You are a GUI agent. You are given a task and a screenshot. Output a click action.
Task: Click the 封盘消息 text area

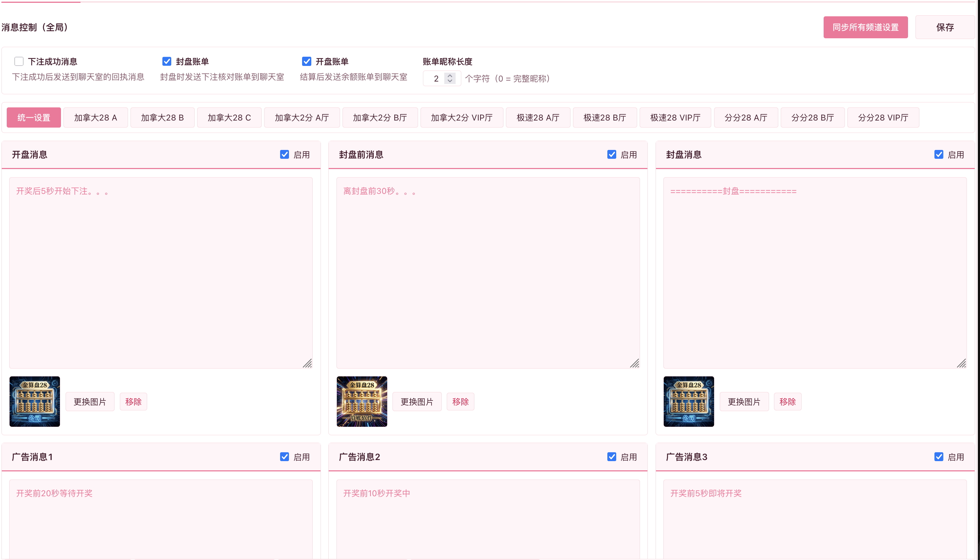click(815, 273)
